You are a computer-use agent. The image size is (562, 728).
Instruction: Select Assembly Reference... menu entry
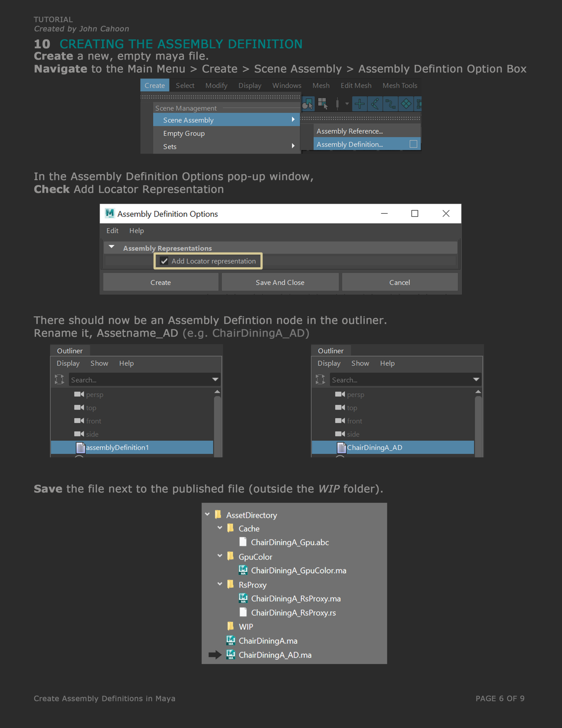(x=349, y=131)
